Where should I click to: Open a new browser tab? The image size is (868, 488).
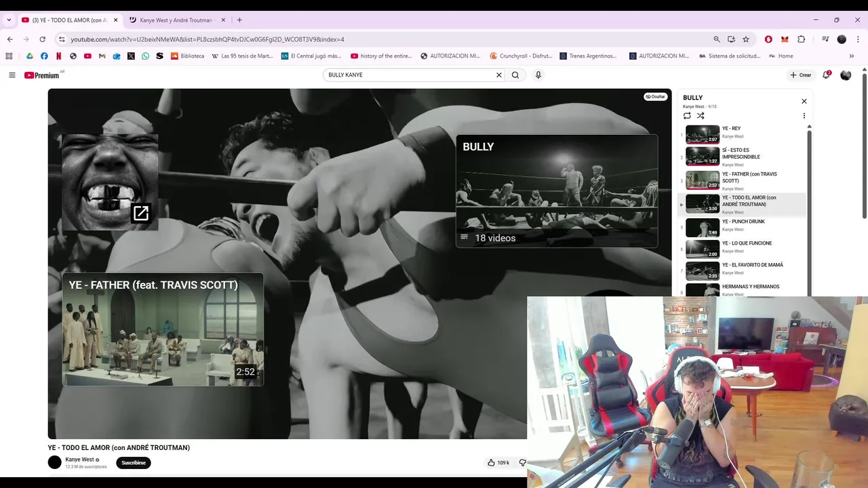pos(239,20)
